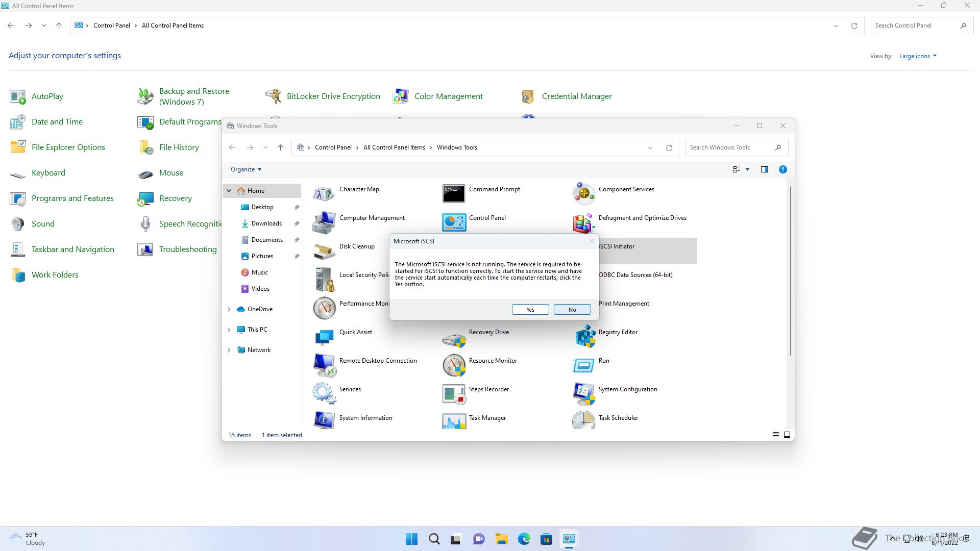Go up one level in Windows Tools

tap(280, 147)
